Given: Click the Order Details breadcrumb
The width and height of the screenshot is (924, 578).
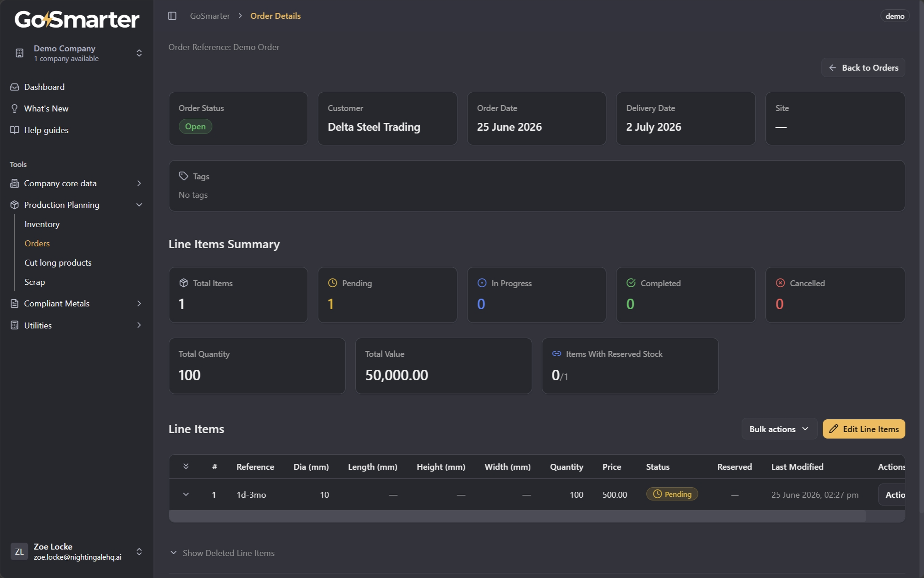Looking at the screenshot, I should tap(275, 16).
